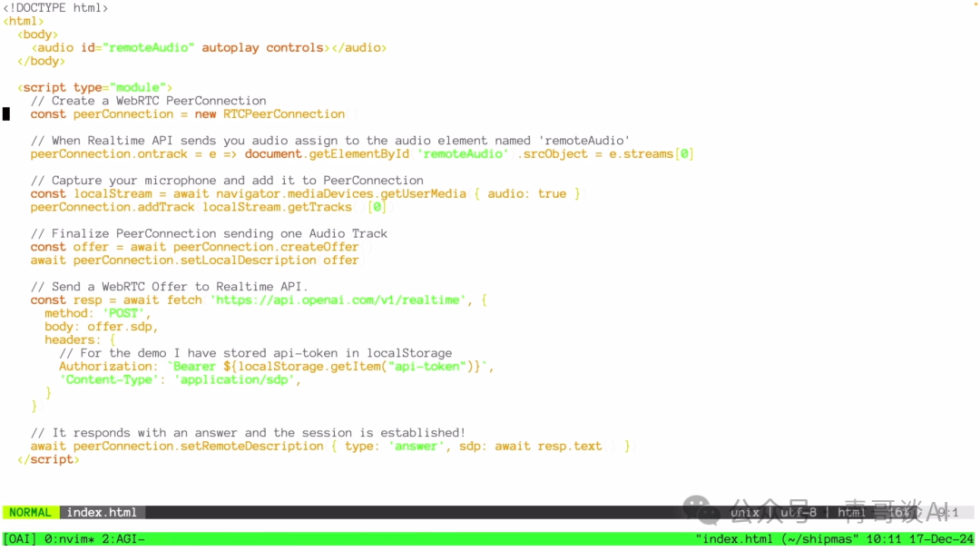Screen dimensions: 980x551
Task: Switch to tmux window 0:nvim
Action: 71,539
